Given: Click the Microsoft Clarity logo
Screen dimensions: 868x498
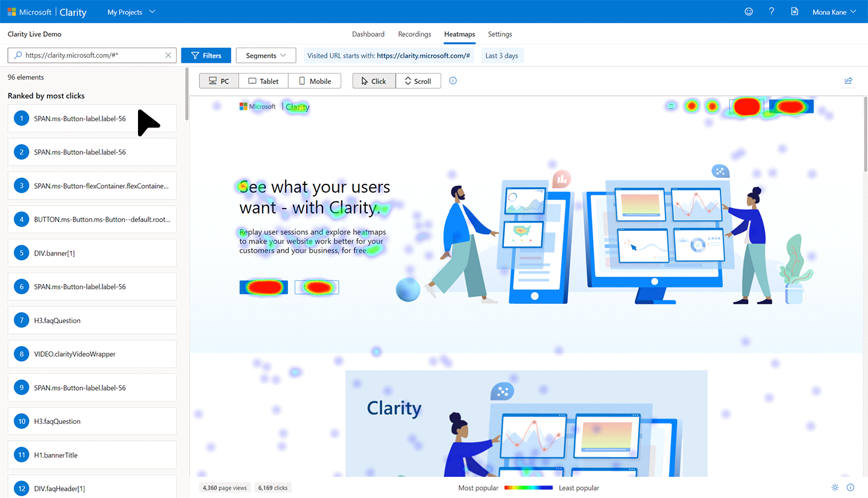Looking at the screenshot, I should pos(47,12).
